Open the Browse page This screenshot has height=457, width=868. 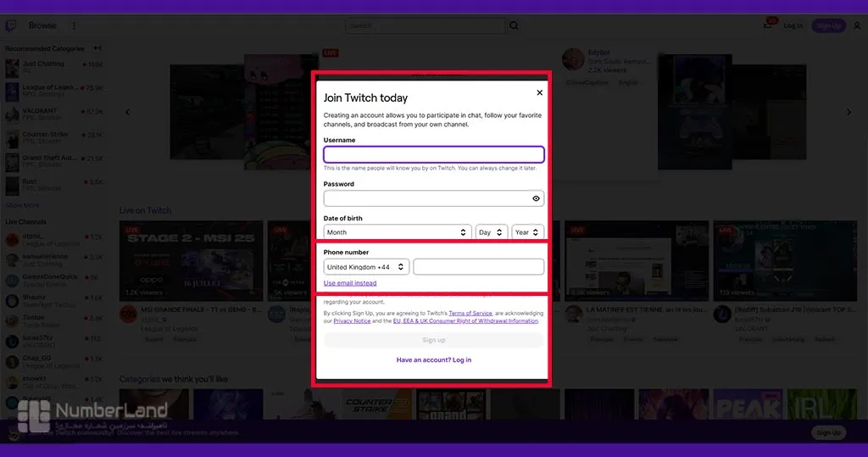point(42,25)
